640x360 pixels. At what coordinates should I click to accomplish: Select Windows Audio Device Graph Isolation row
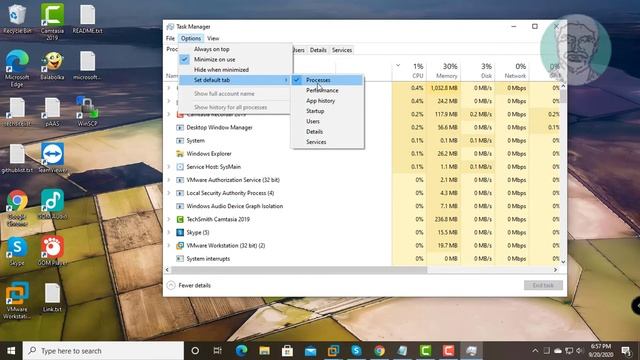[362, 206]
